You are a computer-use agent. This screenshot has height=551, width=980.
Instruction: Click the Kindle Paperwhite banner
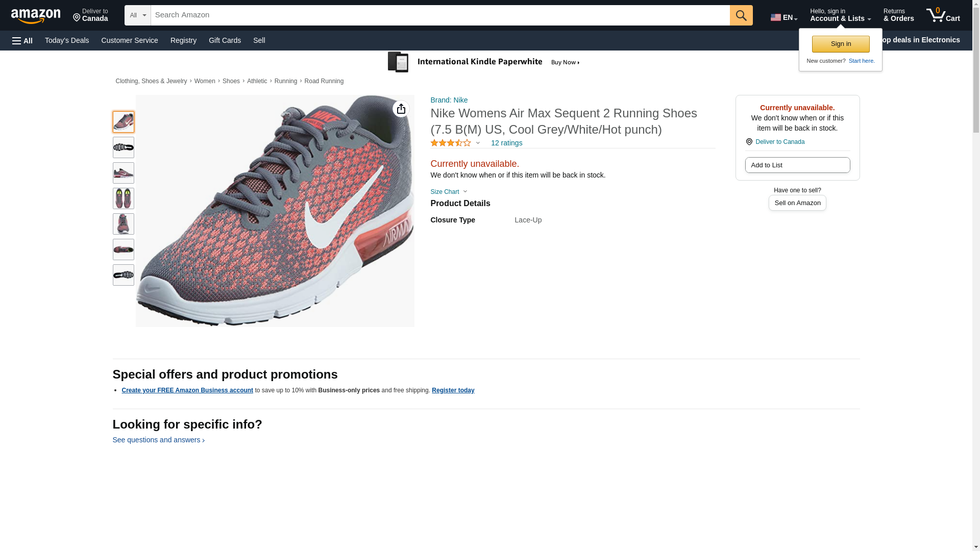pos(484,62)
